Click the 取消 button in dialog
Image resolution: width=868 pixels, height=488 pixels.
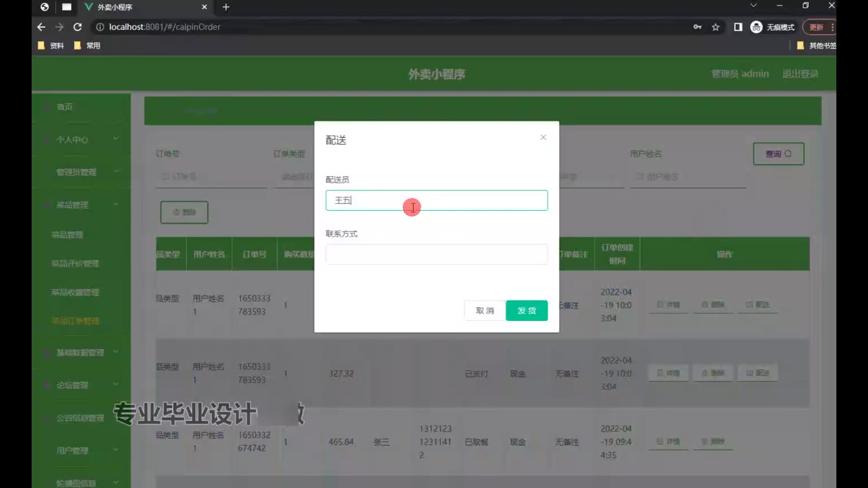pos(485,311)
